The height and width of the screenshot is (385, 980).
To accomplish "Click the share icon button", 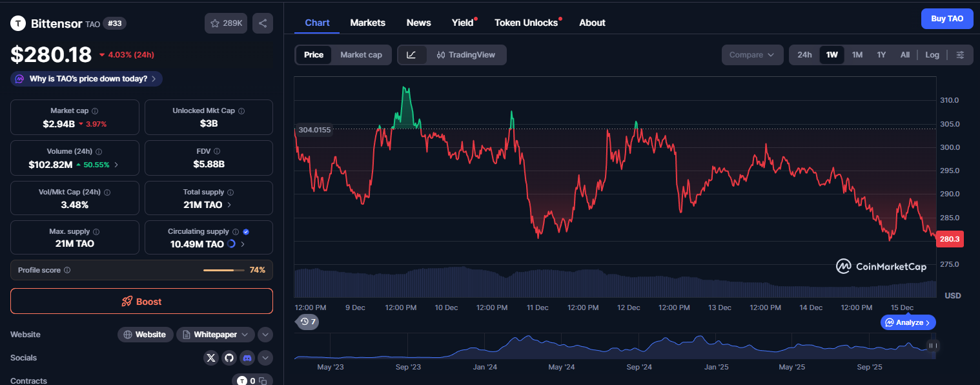I will tap(263, 23).
